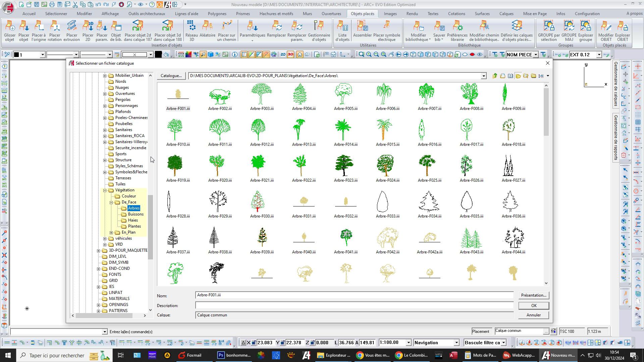644x362 pixels.
Task: Open the catalogue path dropdown
Action: 484,76
